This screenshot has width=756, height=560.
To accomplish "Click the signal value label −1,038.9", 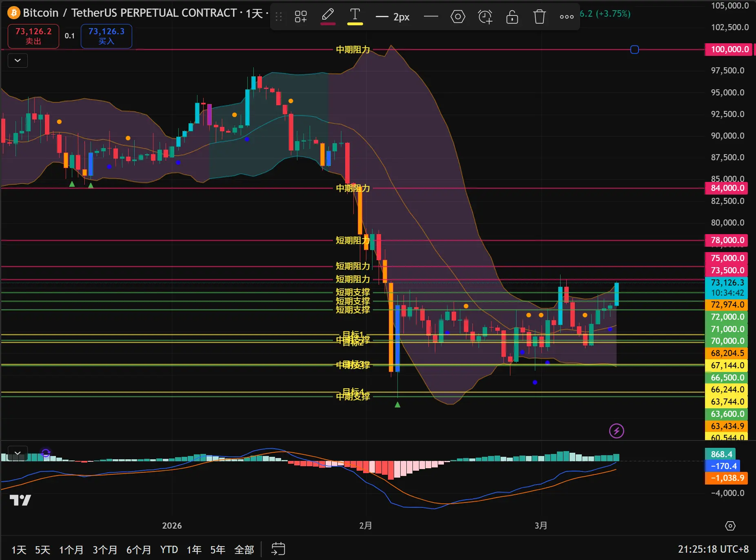I will coord(727,478).
